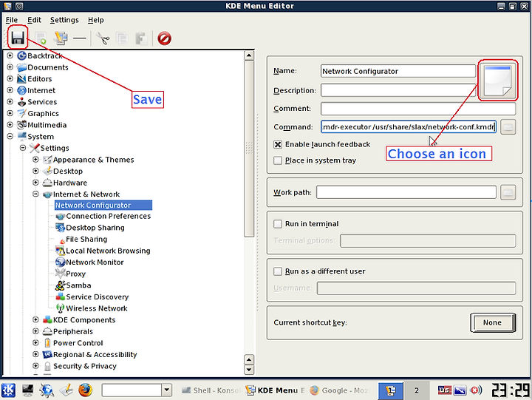Click the pencil editor icon in panel
This screenshot has width=532, height=400.
tap(66, 390)
